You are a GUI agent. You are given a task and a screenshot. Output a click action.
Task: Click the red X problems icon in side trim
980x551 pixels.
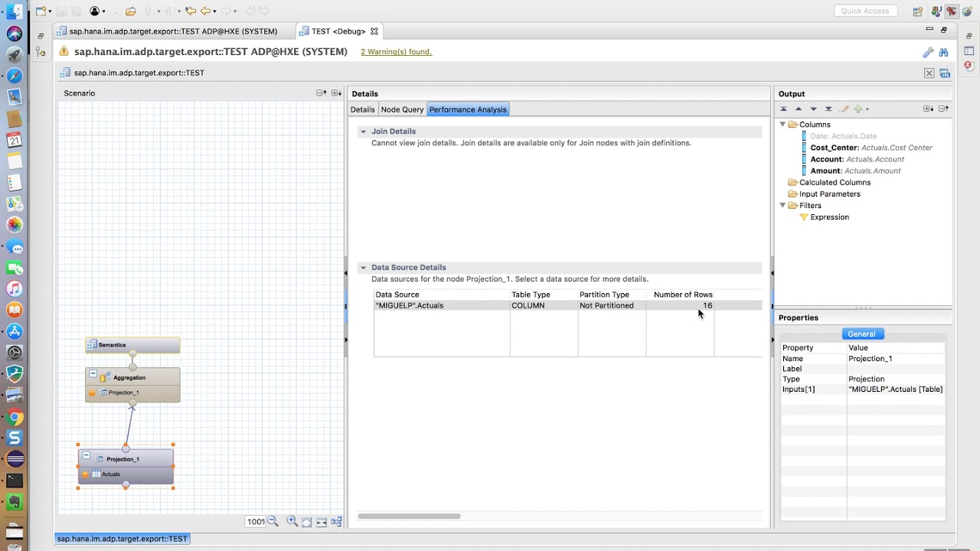click(969, 66)
